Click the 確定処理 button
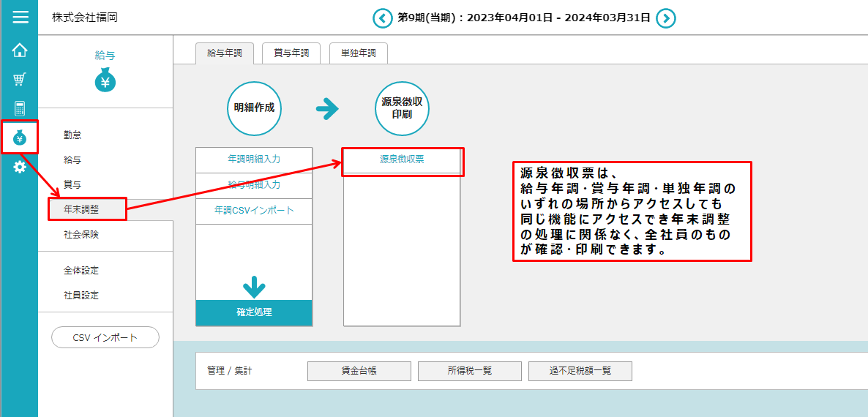 254,312
